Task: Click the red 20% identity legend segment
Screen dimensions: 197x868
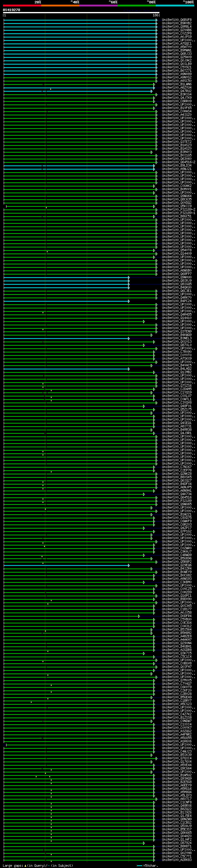Action: (x=22, y=6)
